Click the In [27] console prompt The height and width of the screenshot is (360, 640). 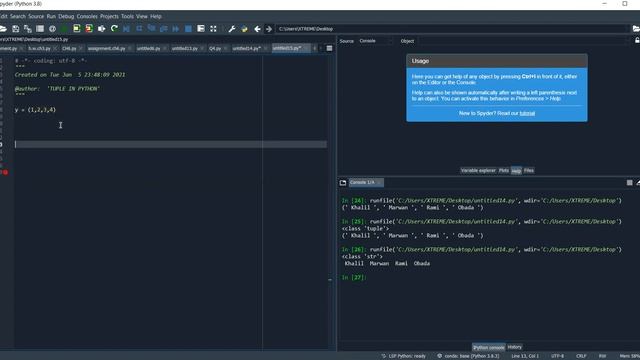353,278
